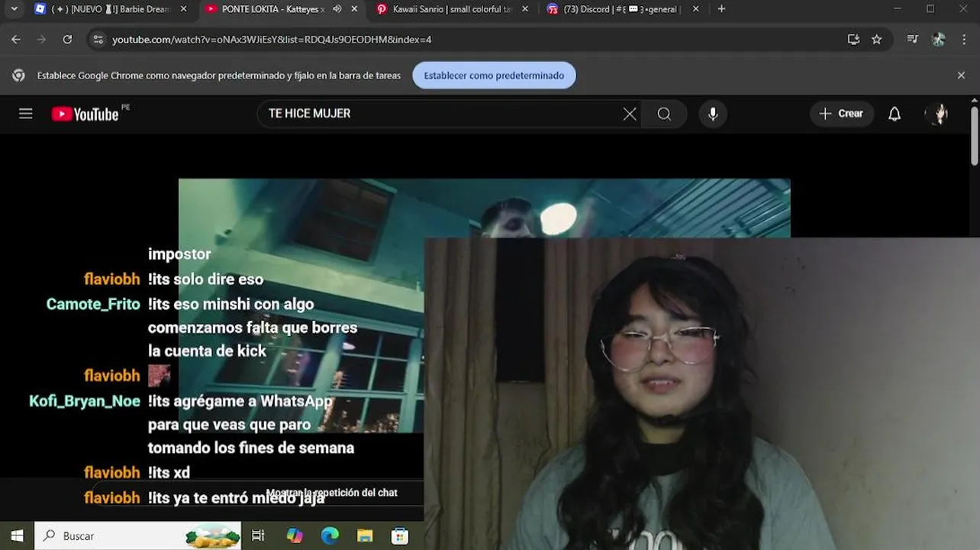Click Establecer como predeterminado button
This screenshot has height=550, width=980.
tap(494, 76)
